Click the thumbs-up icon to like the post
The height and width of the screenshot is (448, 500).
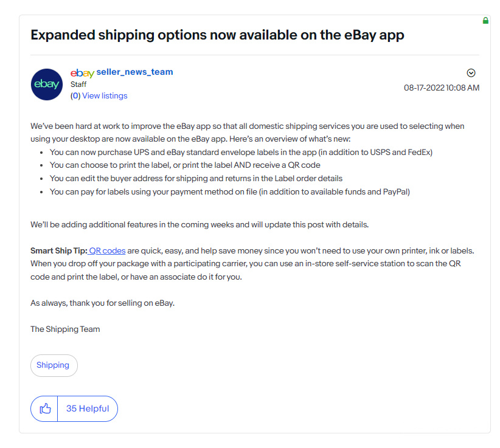pos(45,408)
